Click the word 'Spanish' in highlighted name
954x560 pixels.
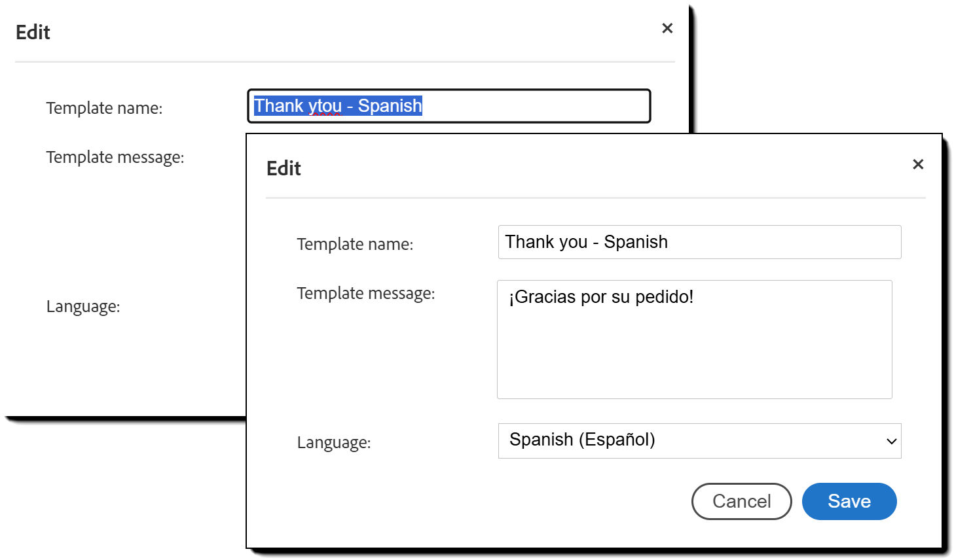point(390,106)
